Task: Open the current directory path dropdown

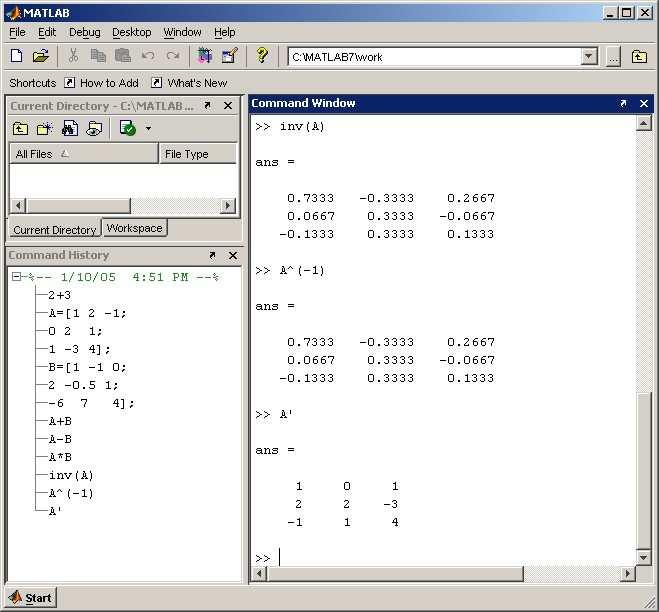Action: [x=589, y=56]
